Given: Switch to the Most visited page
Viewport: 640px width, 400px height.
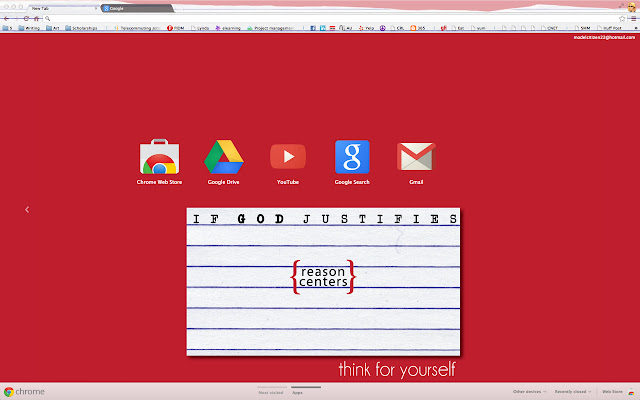Looking at the screenshot, I should [270, 393].
